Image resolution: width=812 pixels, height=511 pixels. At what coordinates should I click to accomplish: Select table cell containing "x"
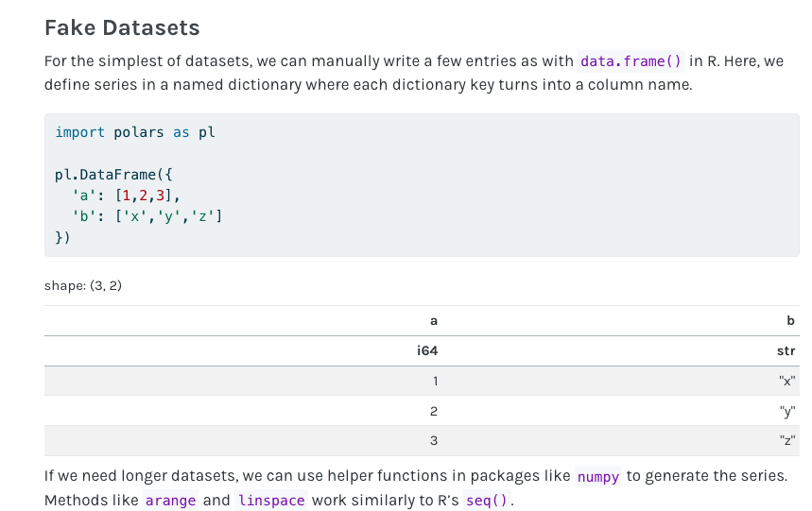click(x=786, y=382)
